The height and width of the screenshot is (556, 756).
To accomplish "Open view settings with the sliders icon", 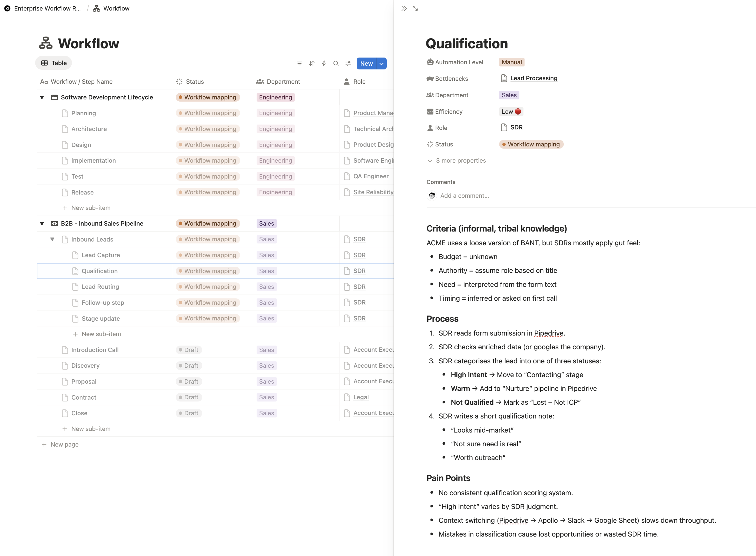I will [348, 63].
